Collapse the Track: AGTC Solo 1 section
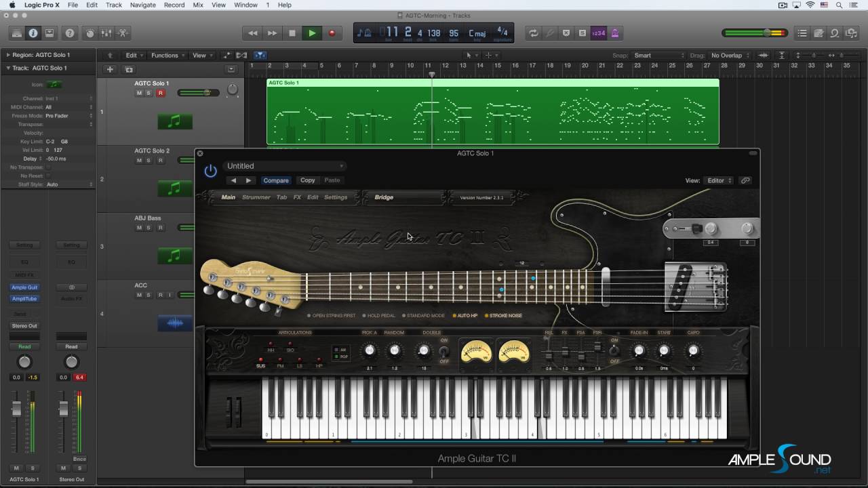The image size is (868, 488). tap(9, 68)
